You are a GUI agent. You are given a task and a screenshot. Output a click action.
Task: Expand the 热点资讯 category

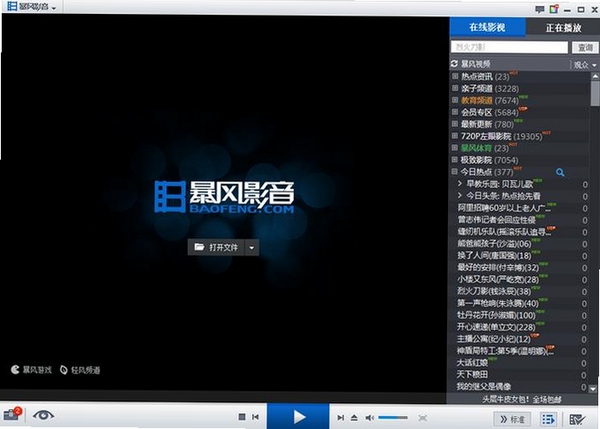point(455,76)
